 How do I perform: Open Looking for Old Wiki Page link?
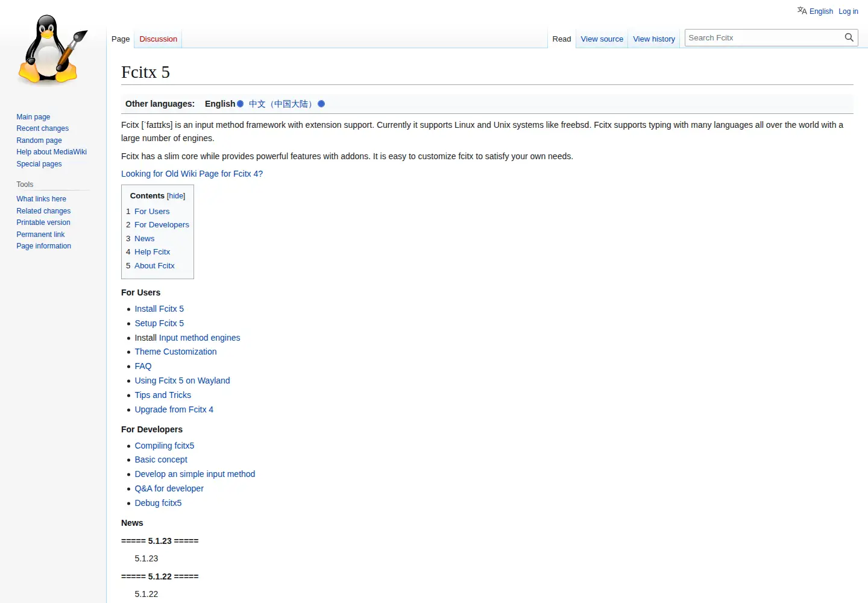pos(192,174)
